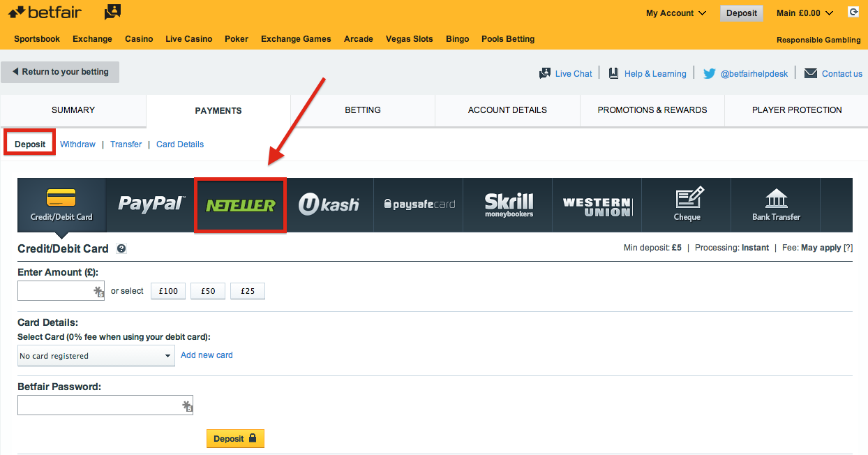Open the Contact us link
The width and height of the screenshot is (868, 455).
click(x=842, y=74)
